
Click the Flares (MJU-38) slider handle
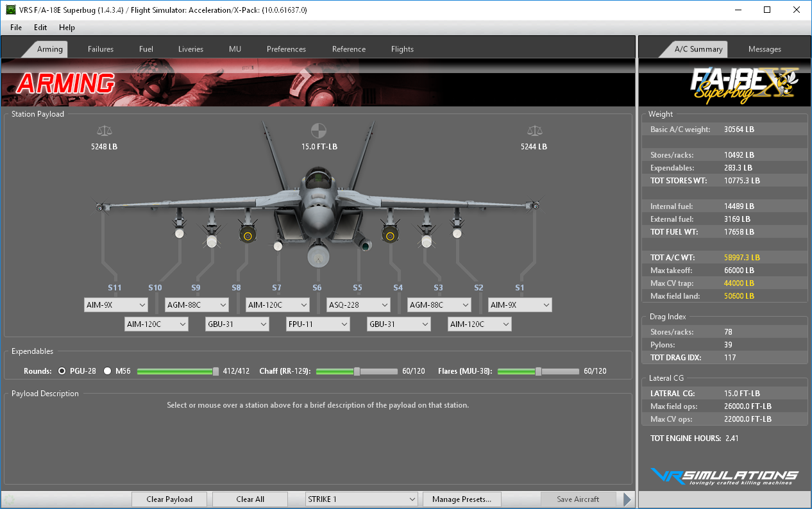click(539, 371)
